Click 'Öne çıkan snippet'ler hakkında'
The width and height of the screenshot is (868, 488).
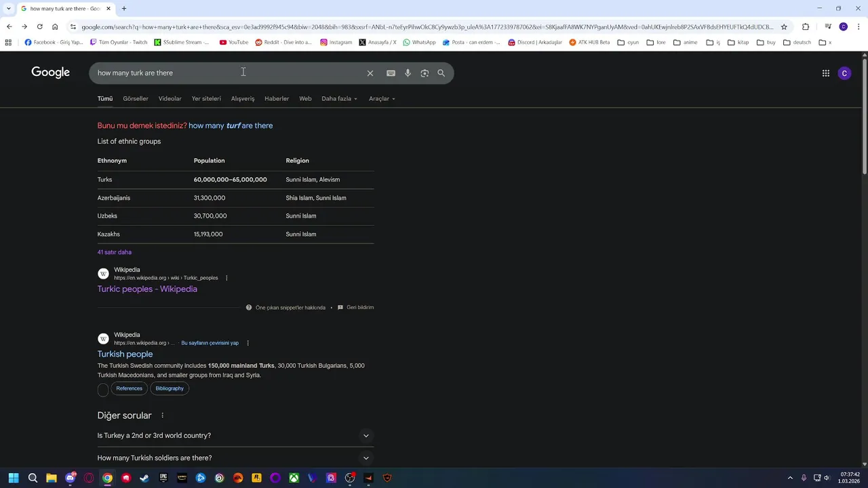coord(285,308)
